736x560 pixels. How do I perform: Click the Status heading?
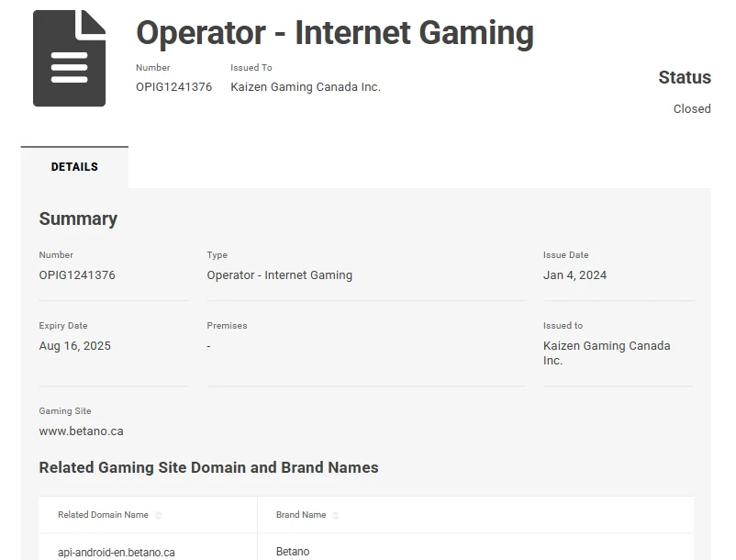coord(685,77)
